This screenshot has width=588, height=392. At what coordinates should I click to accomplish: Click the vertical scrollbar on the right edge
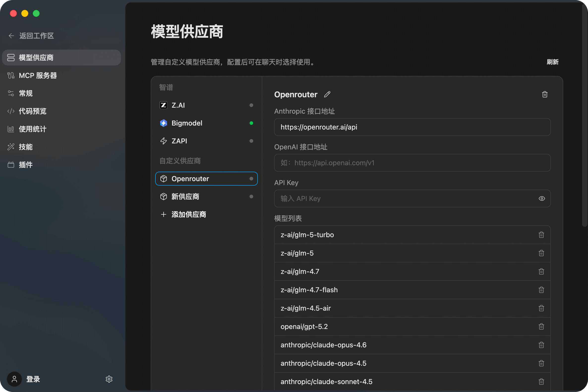pyautogui.click(x=585, y=115)
